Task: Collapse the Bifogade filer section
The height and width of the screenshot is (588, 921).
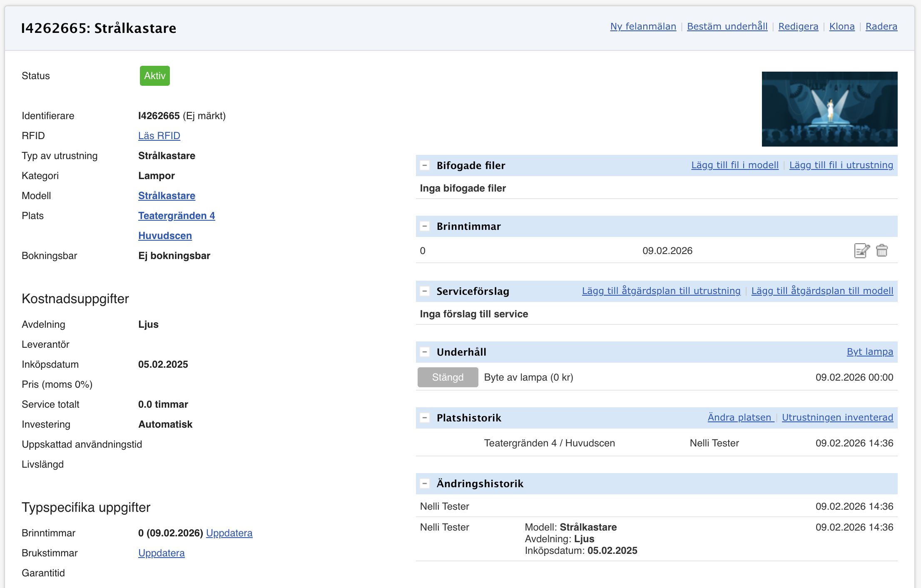Action: (425, 166)
